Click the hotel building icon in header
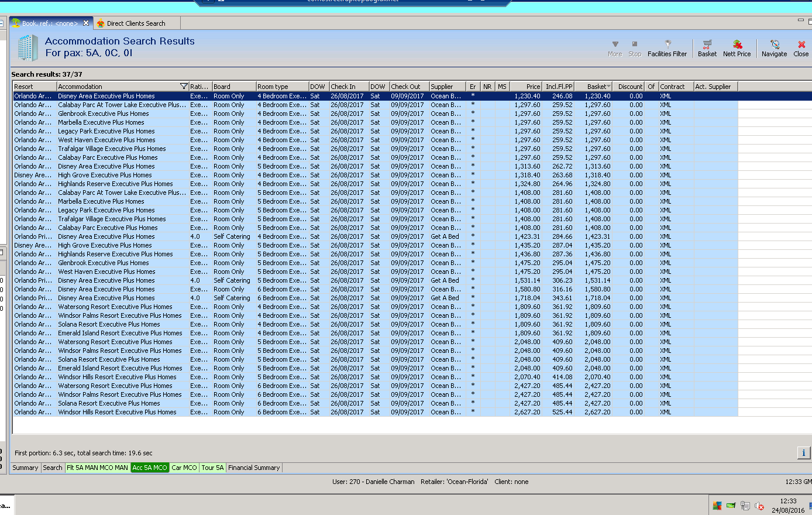 tap(27, 47)
